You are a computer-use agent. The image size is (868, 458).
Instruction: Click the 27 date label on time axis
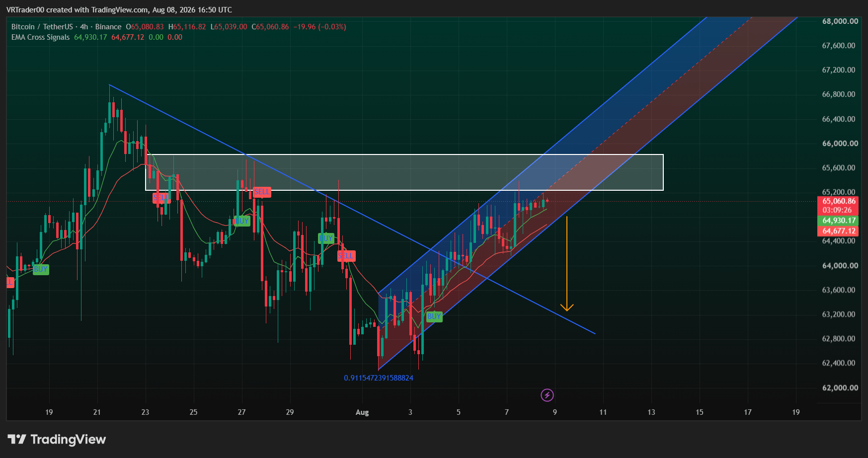(241, 412)
